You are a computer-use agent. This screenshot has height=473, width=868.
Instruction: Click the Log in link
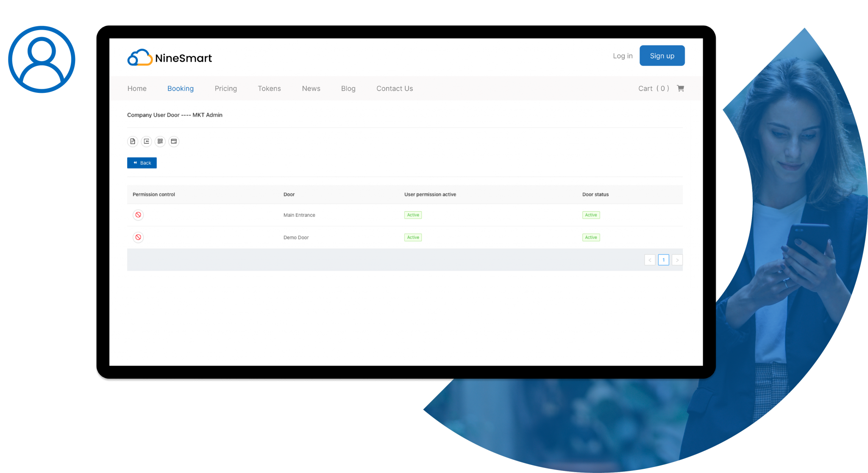point(623,56)
